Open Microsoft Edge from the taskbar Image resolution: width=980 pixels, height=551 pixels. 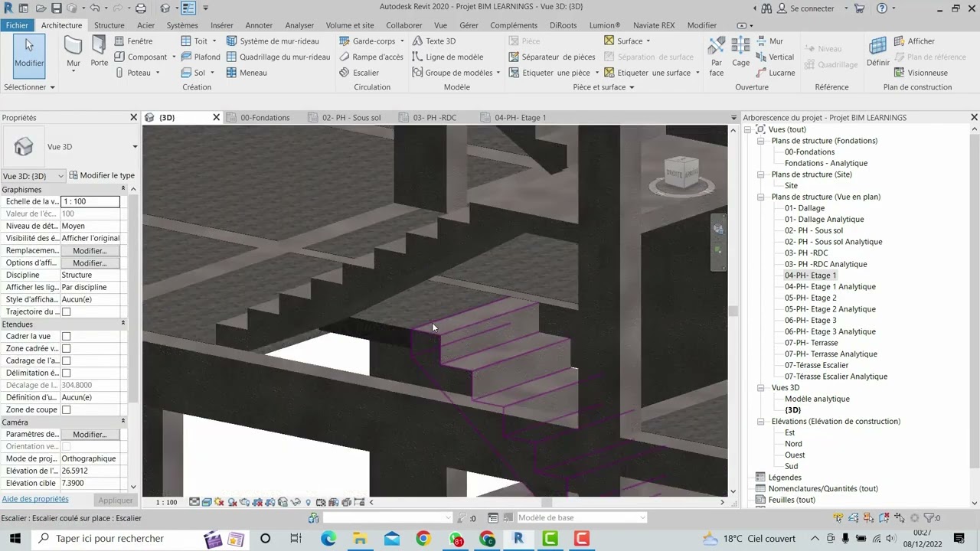pyautogui.click(x=328, y=539)
